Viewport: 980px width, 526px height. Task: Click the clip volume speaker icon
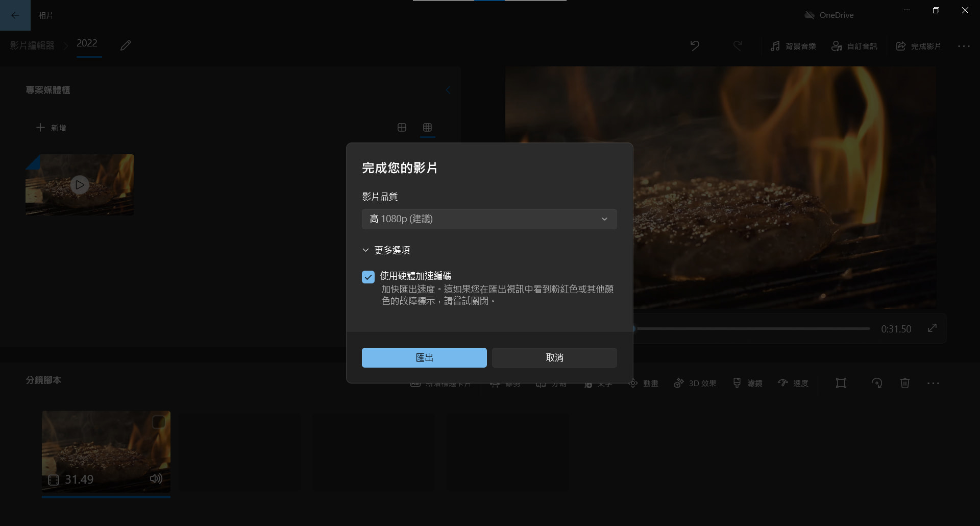pos(156,479)
